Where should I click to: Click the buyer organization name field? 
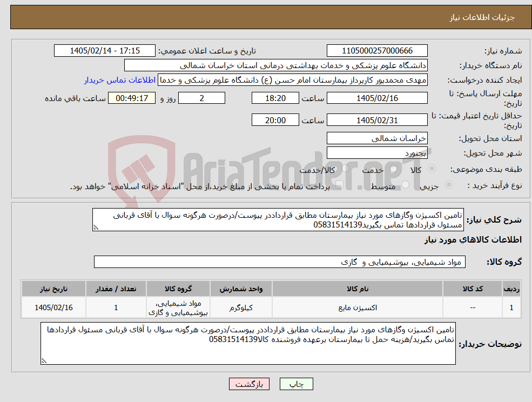(276, 65)
